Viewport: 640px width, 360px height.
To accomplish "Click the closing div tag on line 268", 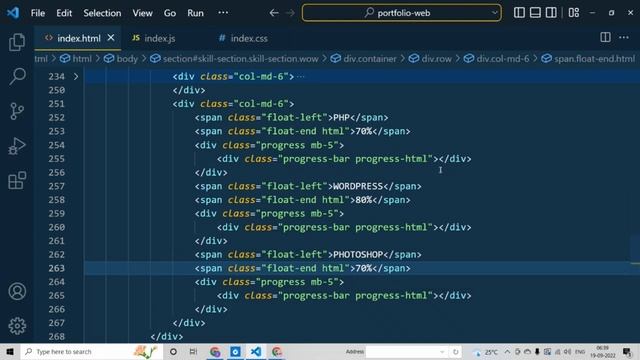I will (167, 337).
